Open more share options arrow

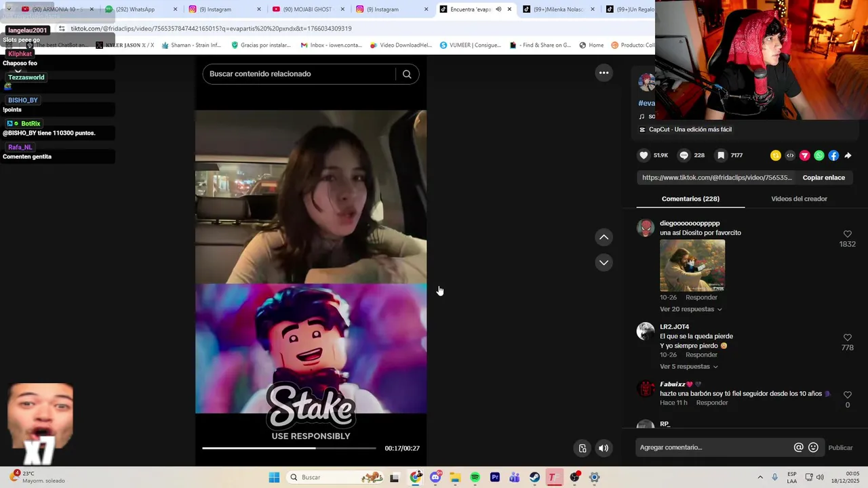click(848, 155)
